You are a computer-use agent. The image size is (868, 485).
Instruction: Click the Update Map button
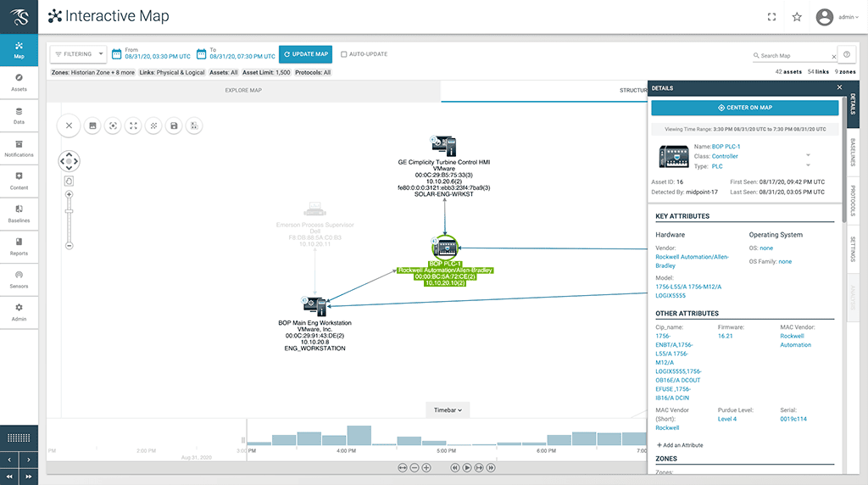(x=305, y=54)
